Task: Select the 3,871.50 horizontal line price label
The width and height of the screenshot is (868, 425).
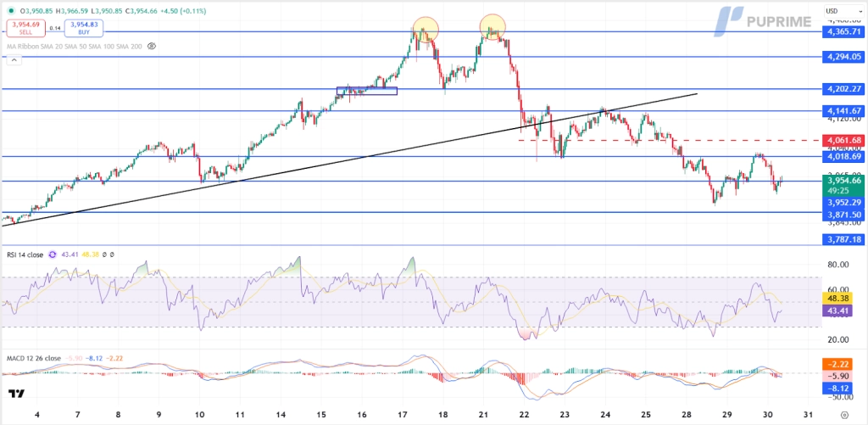Action: (x=842, y=214)
